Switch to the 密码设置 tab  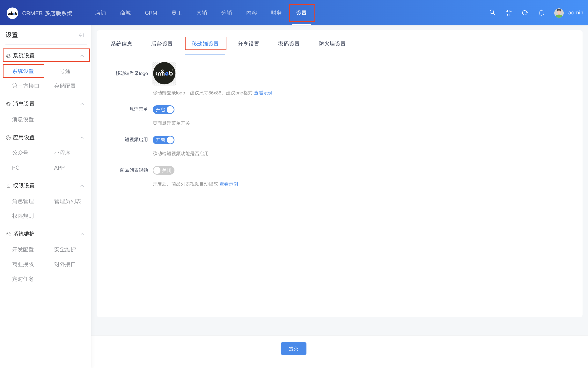pyautogui.click(x=289, y=44)
